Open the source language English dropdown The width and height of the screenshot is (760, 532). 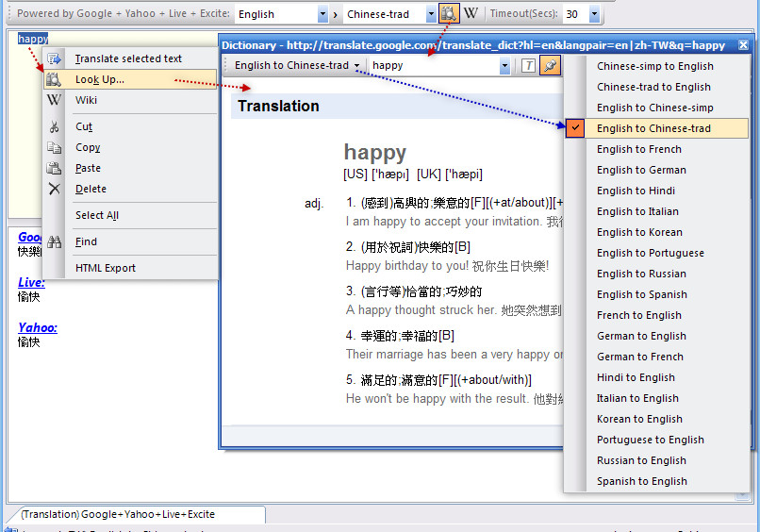click(322, 14)
